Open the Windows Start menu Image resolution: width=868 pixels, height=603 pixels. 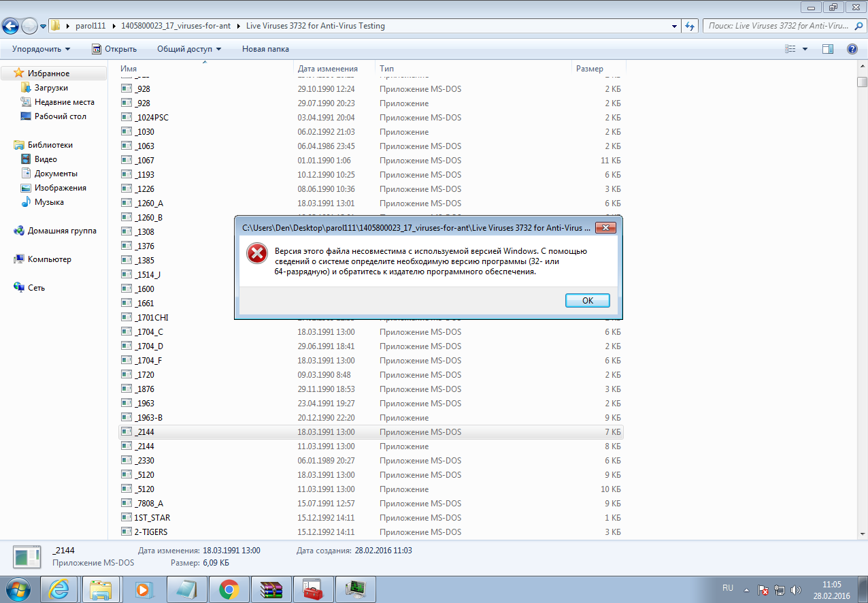point(18,589)
